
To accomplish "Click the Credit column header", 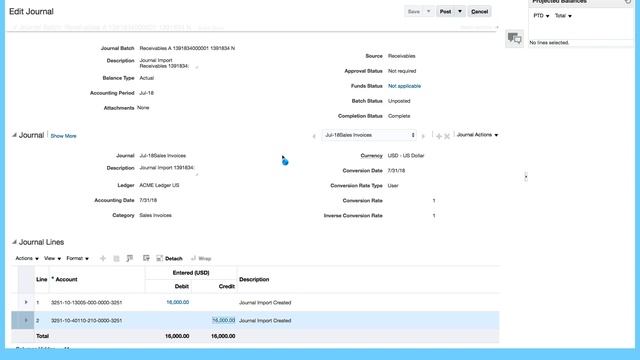I will pyautogui.click(x=227, y=287).
